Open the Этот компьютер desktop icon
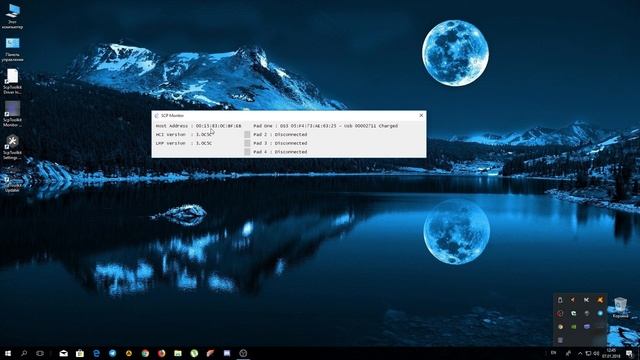640x360 pixels. coord(13,16)
